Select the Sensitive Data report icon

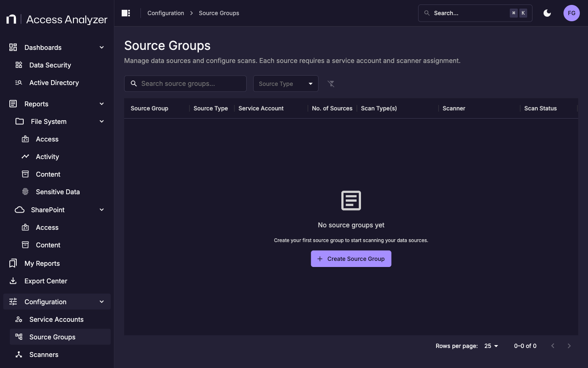25,192
